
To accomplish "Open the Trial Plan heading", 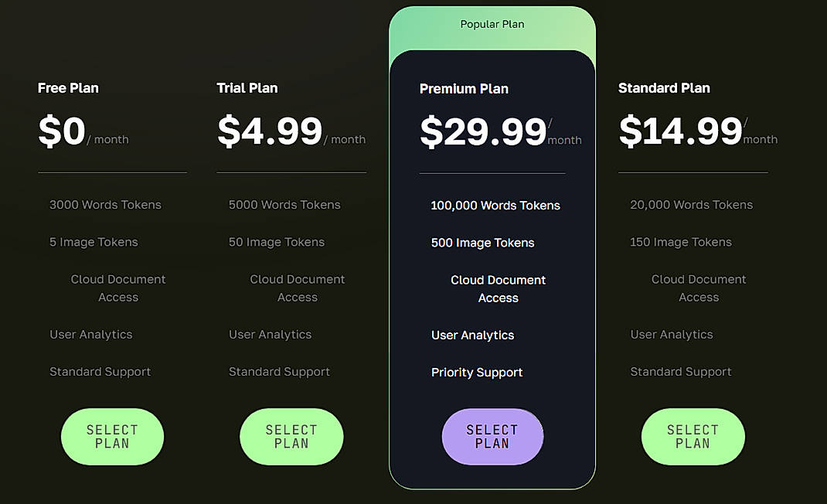I will coord(247,88).
